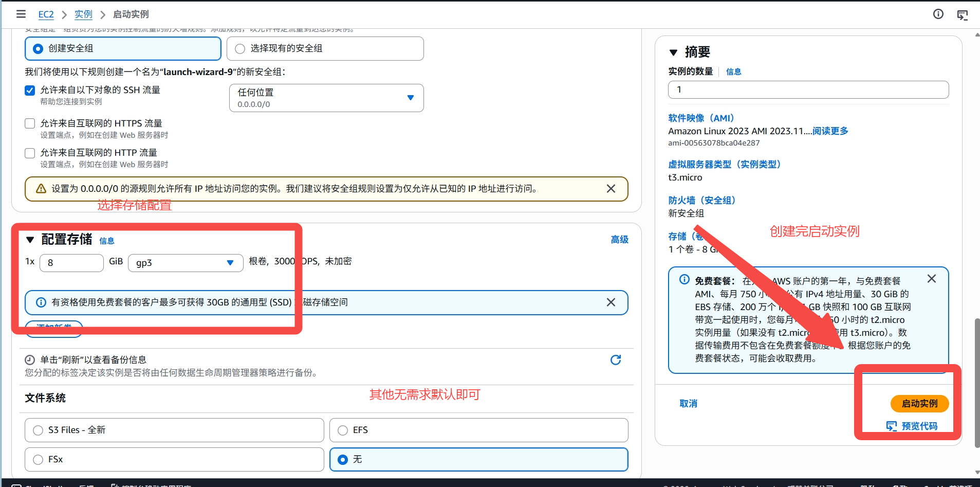
Task: Open the hamburger navigation menu
Action: (21, 14)
